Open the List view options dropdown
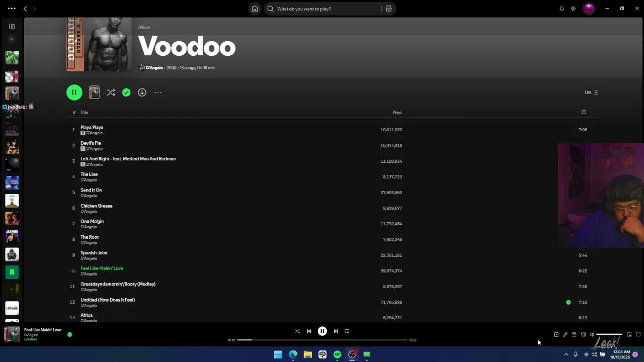The image size is (644, 362). 591,93
